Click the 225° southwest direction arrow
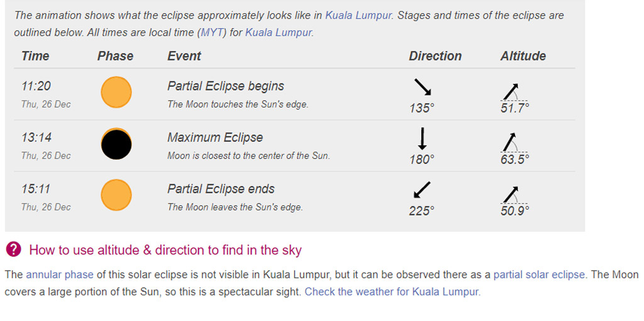The width and height of the screenshot is (644, 321). 423,190
